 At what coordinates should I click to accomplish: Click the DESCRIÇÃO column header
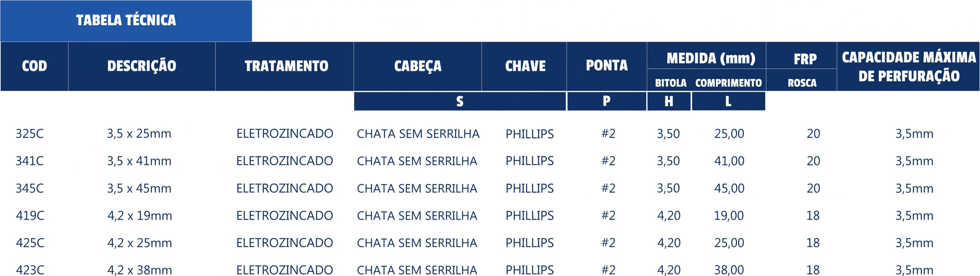(142, 66)
